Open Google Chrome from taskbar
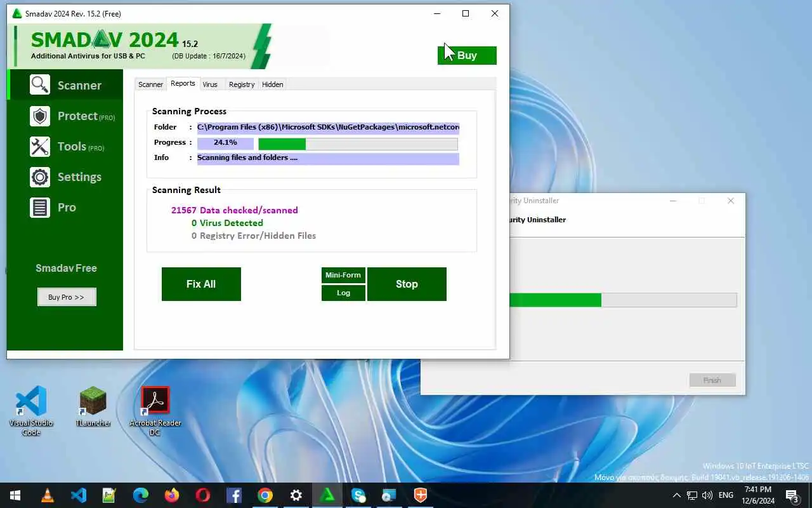Viewport: 812px width, 508px height. tap(265, 495)
